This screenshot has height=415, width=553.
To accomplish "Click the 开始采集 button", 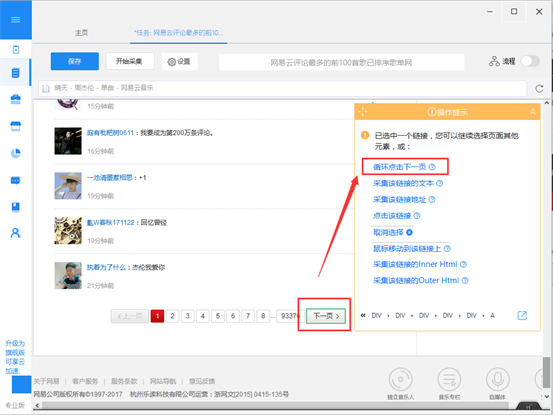I will click(130, 62).
